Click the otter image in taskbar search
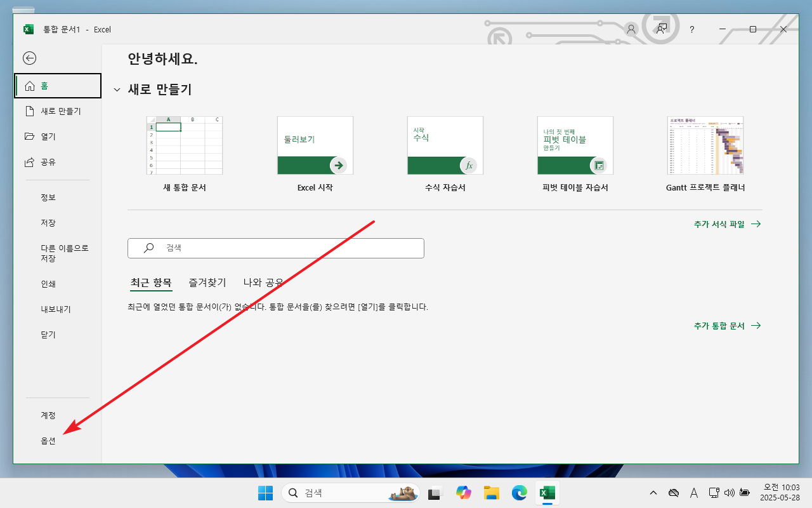The image size is (812, 508). (x=403, y=493)
